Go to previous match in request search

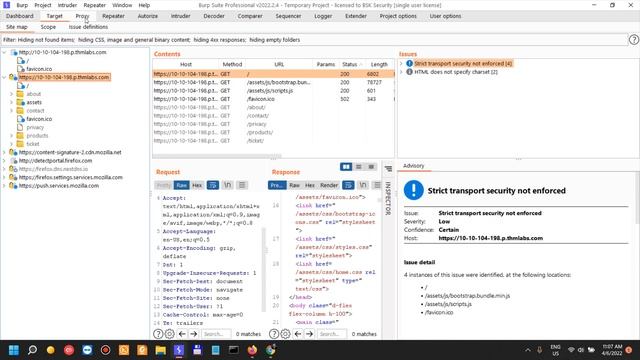coord(182,334)
